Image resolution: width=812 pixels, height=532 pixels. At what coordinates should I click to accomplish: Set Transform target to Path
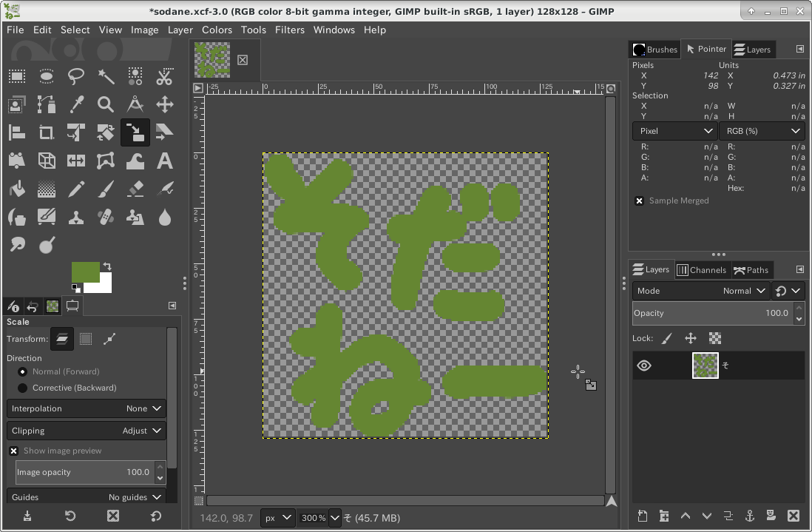click(x=109, y=340)
